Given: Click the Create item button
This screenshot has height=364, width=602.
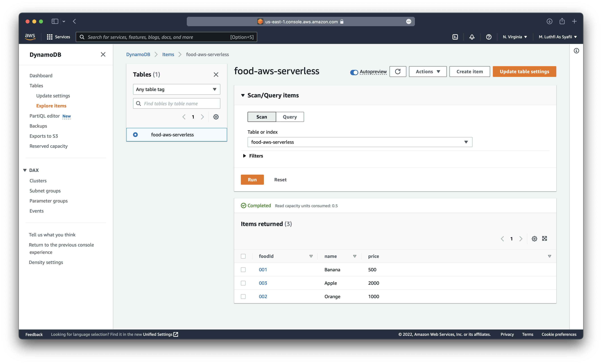Looking at the screenshot, I should pos(469,72).
